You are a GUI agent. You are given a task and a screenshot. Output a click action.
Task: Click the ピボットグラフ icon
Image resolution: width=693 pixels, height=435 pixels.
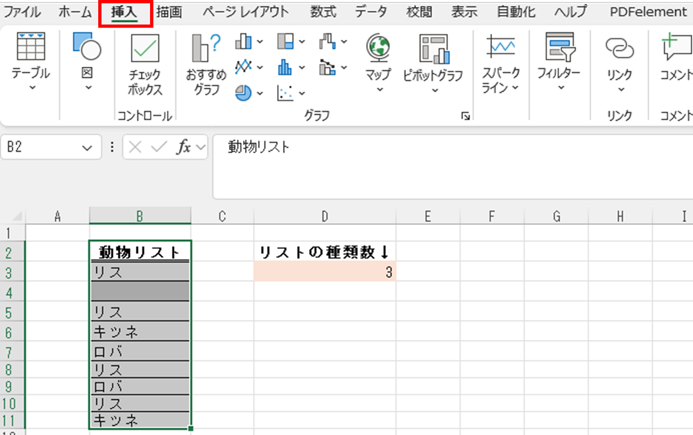point(432,50)
